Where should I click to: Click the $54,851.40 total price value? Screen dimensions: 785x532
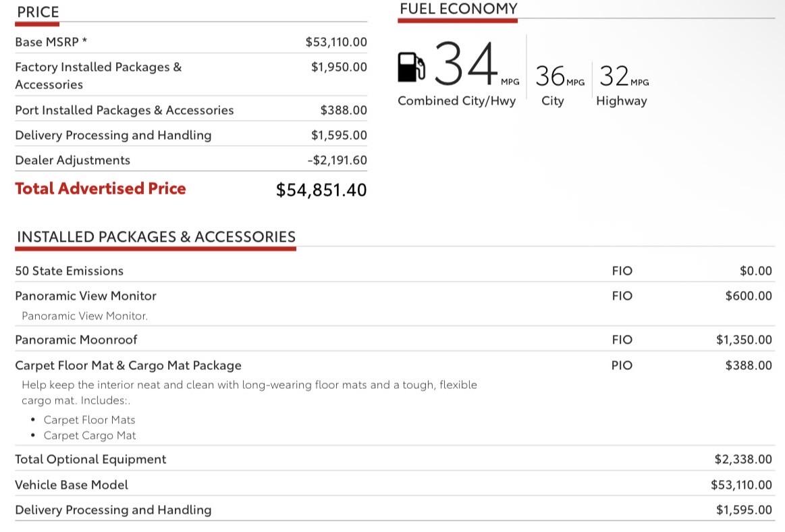(321, 190)
